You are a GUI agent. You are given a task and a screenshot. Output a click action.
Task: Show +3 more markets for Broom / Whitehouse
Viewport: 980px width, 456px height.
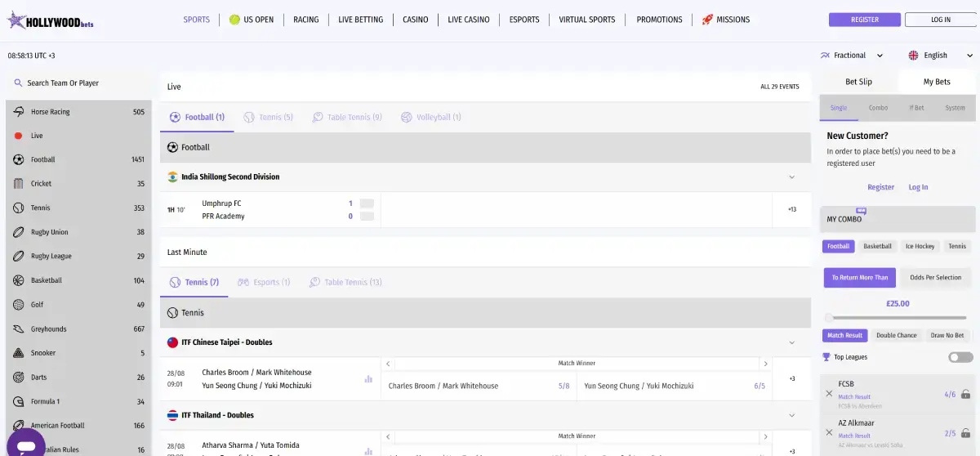tap(791, 379)
